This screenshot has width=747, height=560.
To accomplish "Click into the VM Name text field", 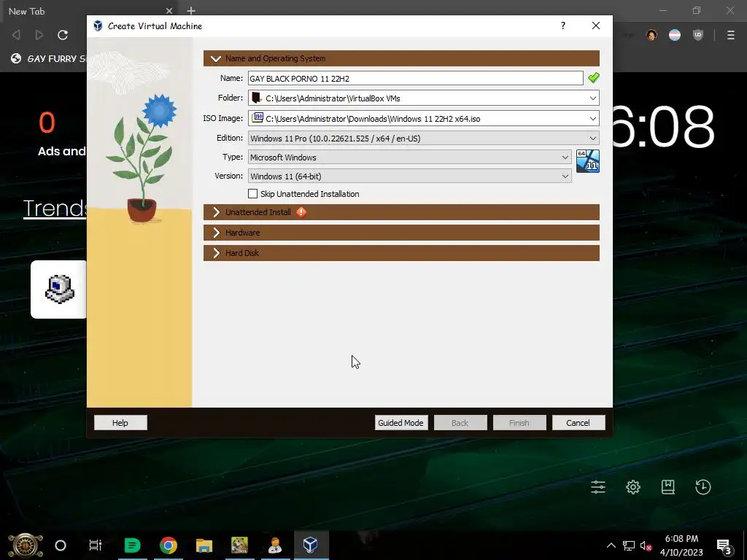I will [x=415, y=79].
